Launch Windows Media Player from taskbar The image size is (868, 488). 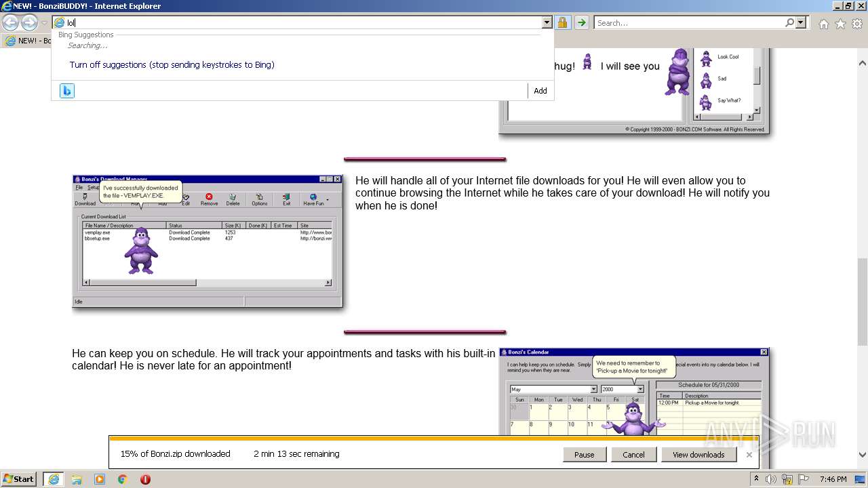pos(100,479)
